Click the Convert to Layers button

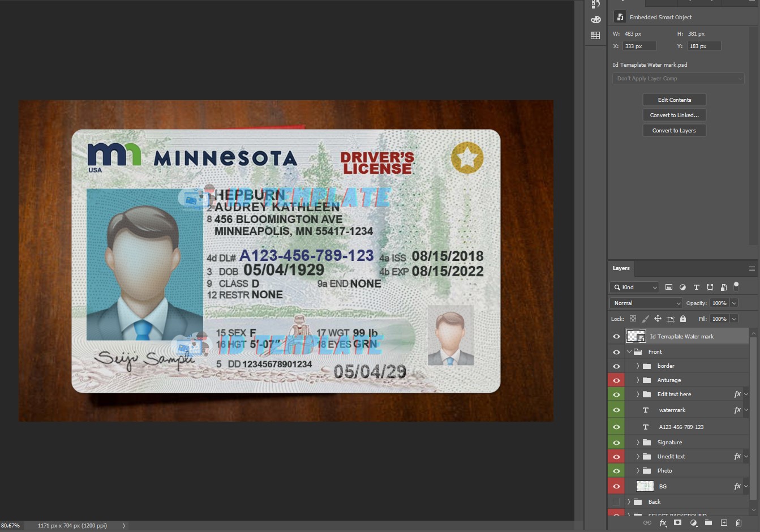675,130
